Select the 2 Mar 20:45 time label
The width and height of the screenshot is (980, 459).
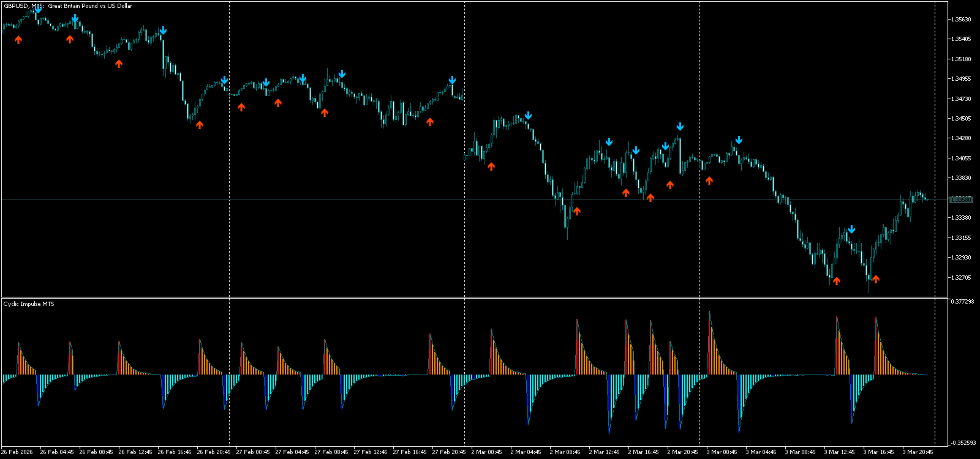[x=682, y=452]
